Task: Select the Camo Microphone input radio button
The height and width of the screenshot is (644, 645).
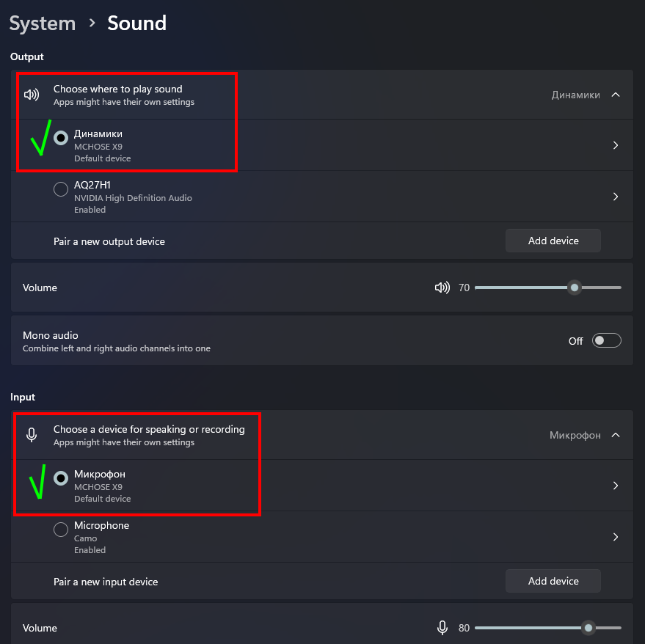Action: (x=61, y=530)
